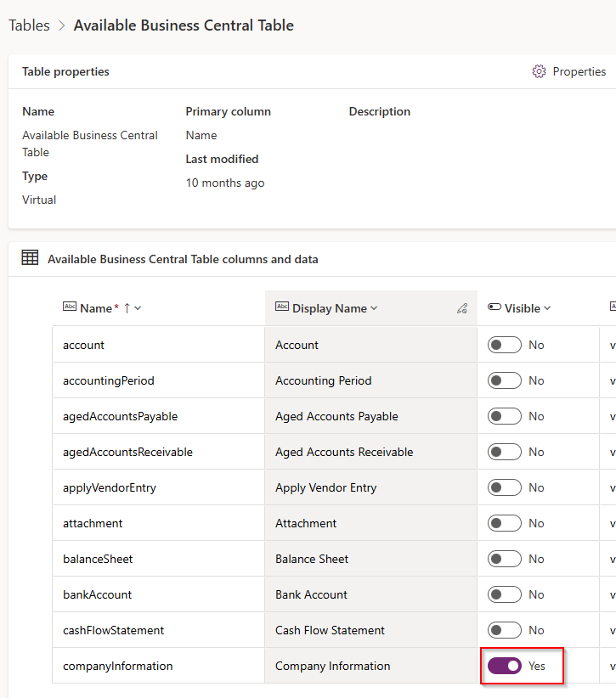Open the Name column dropdown chevron
The image size is (616, 698).
[138, 308]
